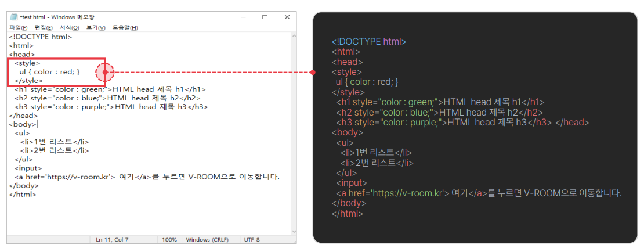This screenshot has width=644, height=252.
Task: Click the <style> tag in dark code panel
Action: (346, 72)
